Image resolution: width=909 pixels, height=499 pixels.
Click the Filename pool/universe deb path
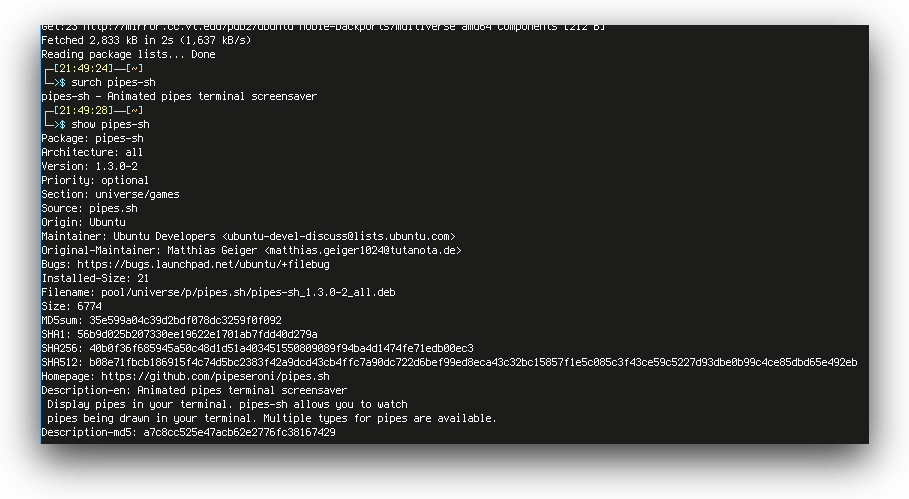[248, 292]
